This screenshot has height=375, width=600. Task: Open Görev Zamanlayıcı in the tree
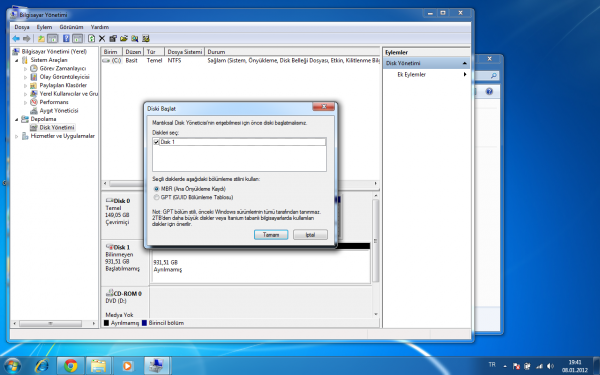(x=62, y=68)
